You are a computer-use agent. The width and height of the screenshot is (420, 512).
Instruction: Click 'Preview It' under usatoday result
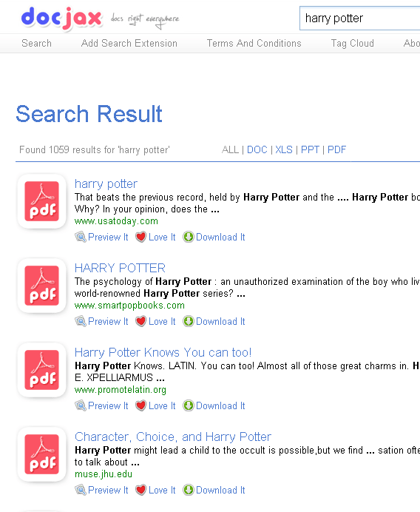108,237
